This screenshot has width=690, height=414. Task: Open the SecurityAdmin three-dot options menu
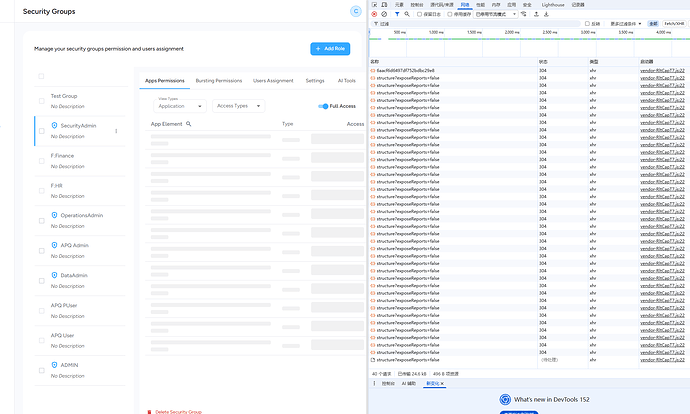[116, 131]
